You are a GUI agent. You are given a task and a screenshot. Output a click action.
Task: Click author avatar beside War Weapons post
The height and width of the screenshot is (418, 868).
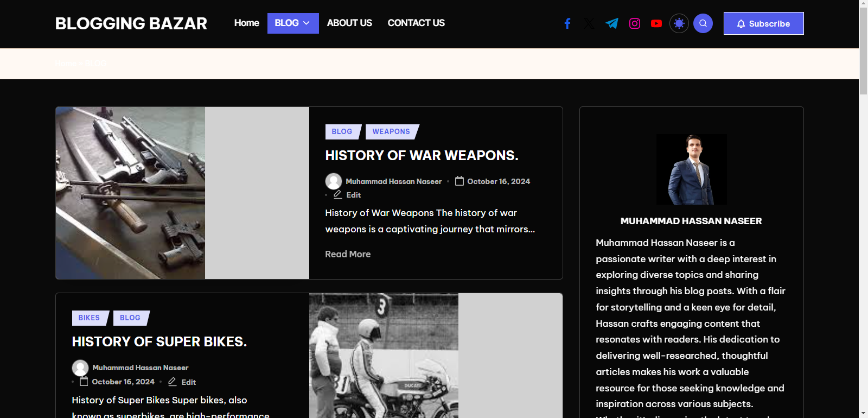click(x=333, y=181)
